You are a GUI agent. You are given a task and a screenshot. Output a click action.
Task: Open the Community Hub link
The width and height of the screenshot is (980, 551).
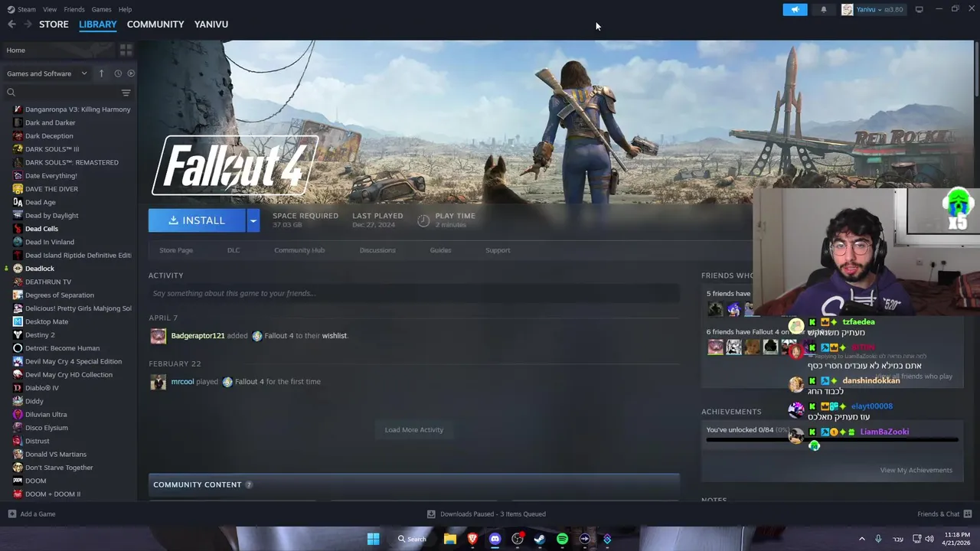point(299,250)
